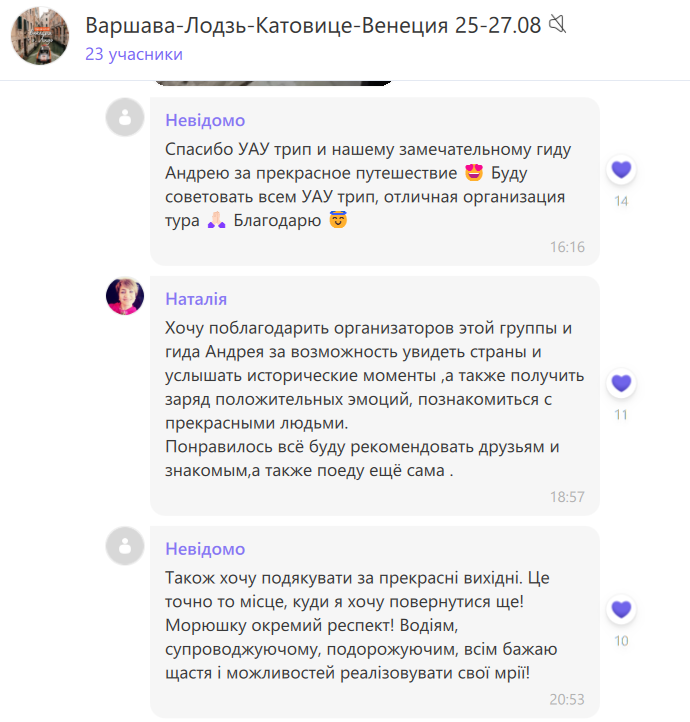Select the message sent at 20:53
Image resolution: width=690 pixels, height=722 pixels.
(375, 622)
